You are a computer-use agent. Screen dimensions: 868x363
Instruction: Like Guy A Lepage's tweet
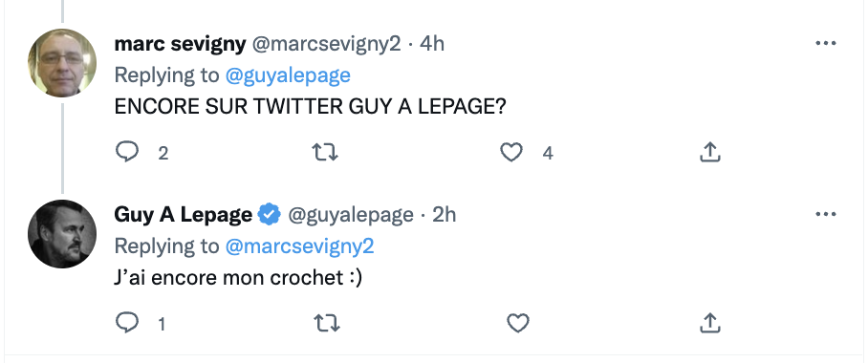pos(518,323)
